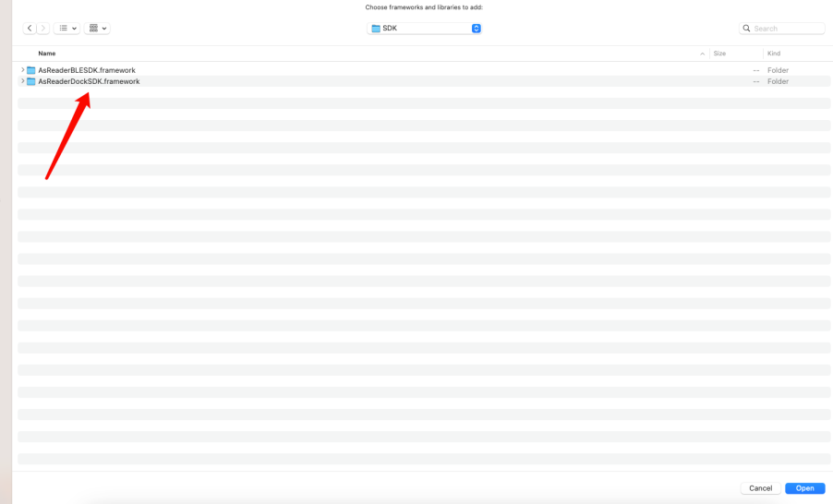Click the blue Open button
This screenshot has height=504, width=833.
(804, 488)
